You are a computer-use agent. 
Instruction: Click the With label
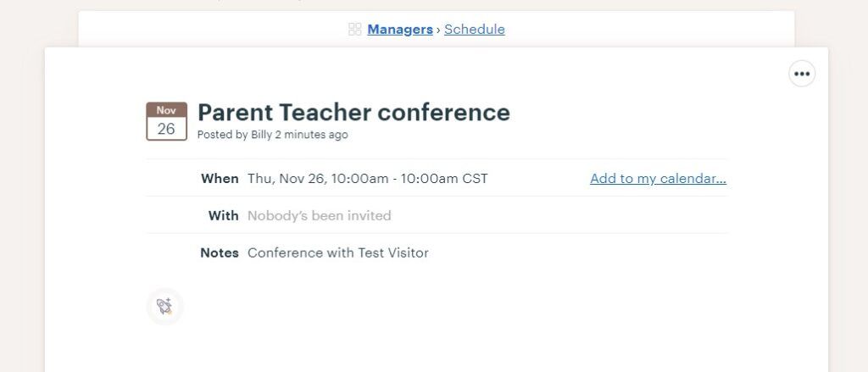(x=224, y=216)
